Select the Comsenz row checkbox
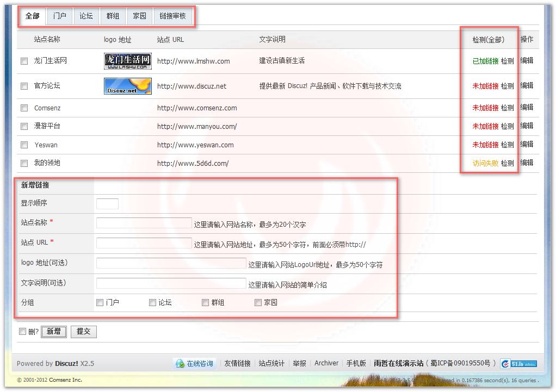The height and width of the screenshot is (392, 556). coord(24,108)
